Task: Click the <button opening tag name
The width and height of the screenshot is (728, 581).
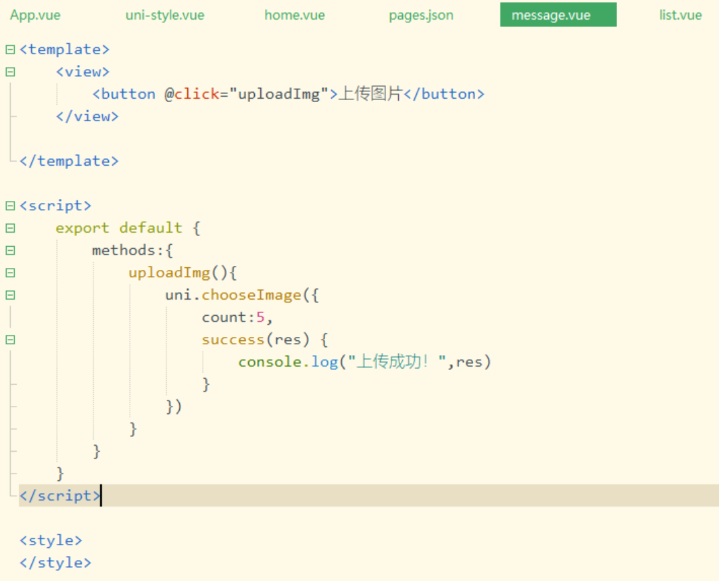Action: coord(124,94)
